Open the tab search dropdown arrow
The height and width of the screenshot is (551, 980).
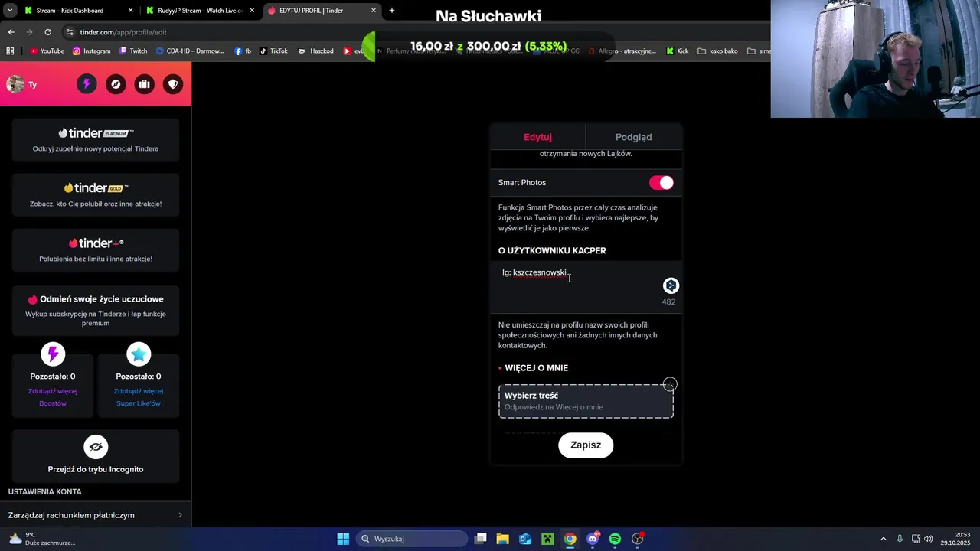coord(10,11)
